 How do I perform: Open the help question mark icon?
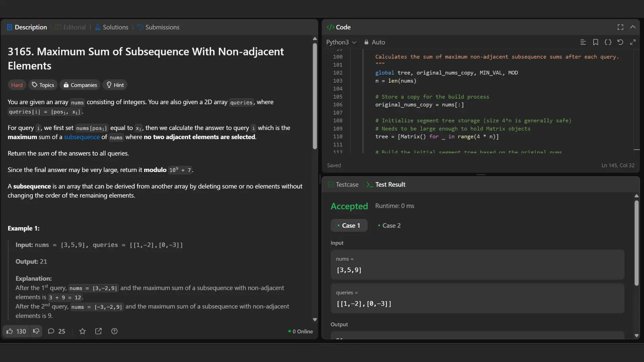[114, 331]
